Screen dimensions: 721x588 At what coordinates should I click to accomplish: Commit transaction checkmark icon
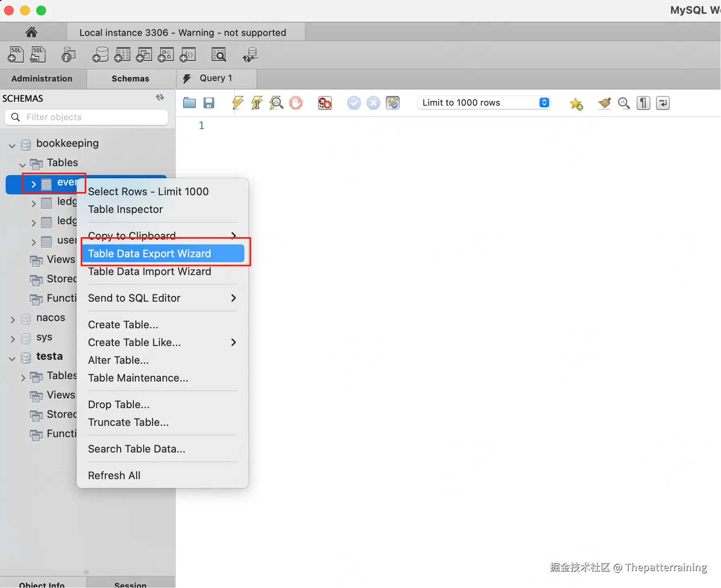(x=354, y=103)
